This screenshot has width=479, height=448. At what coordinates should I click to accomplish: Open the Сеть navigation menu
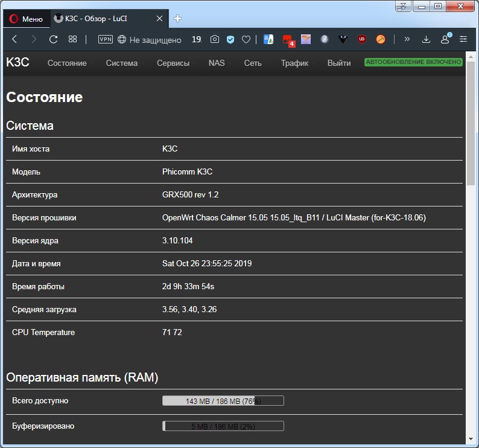point(253,63)
